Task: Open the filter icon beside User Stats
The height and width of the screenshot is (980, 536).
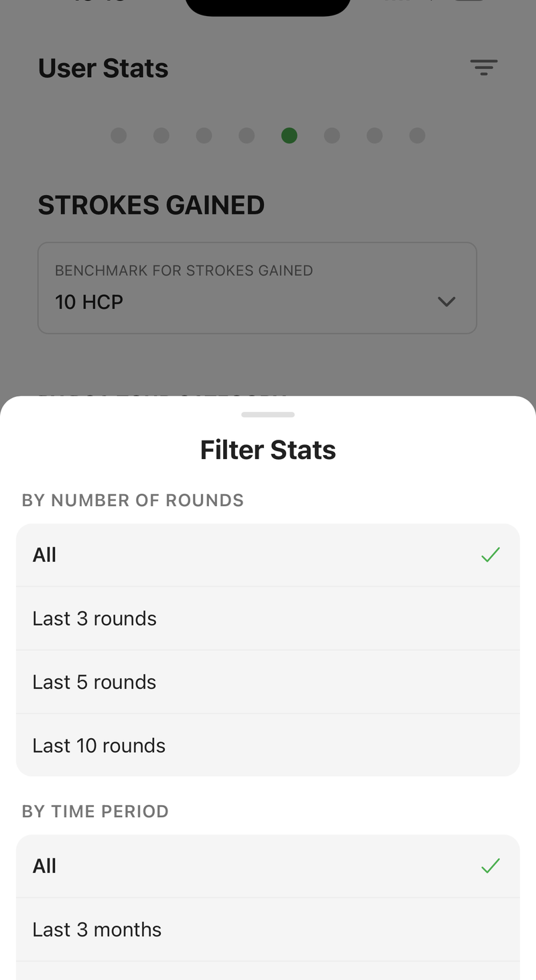Action: (484, 67)
